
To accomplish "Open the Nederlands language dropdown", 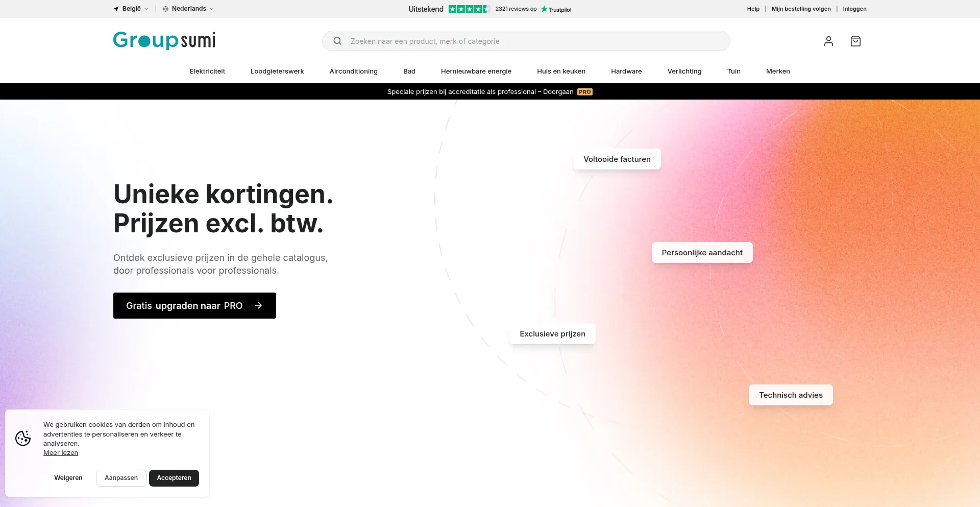I will pos(188,9).
